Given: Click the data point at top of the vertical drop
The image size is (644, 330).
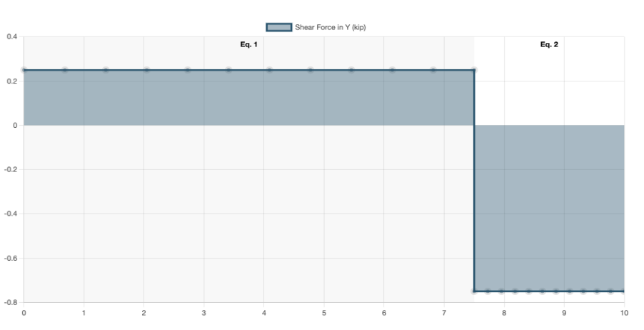Looking at the screenshot, I should [x=474, y=70].
